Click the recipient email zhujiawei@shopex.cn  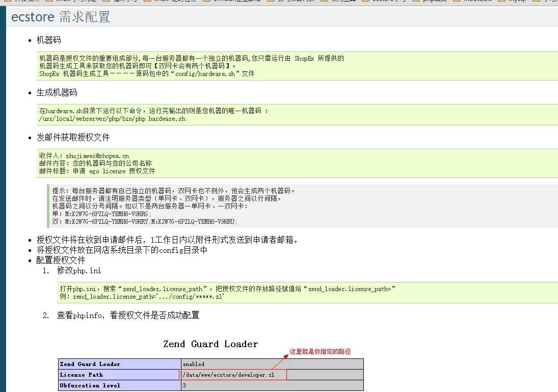coord(97,155)
